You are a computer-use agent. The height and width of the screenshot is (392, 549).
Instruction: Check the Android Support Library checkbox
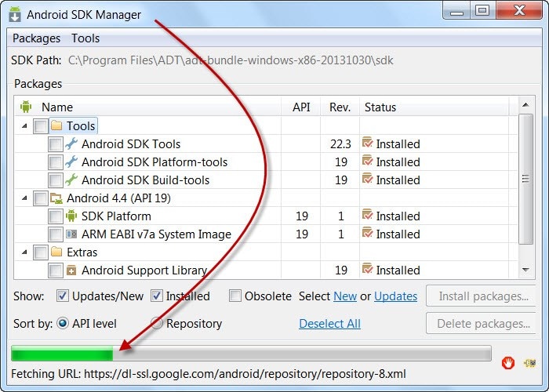pos(56,270)
